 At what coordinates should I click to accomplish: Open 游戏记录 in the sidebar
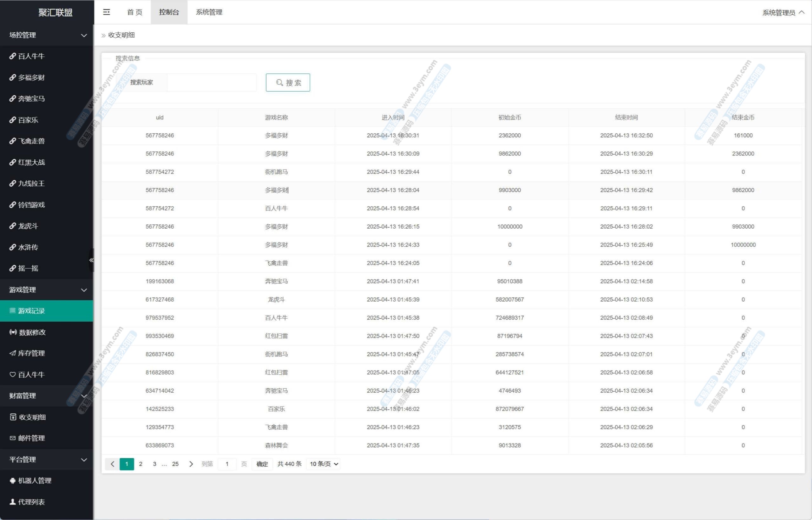click(31, 311)
